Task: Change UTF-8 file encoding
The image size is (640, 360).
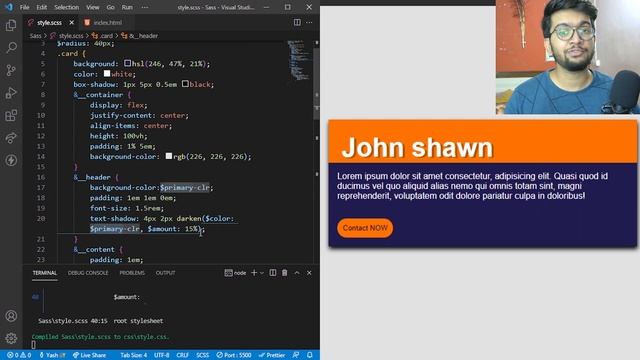Action: [x=162, y=355]
